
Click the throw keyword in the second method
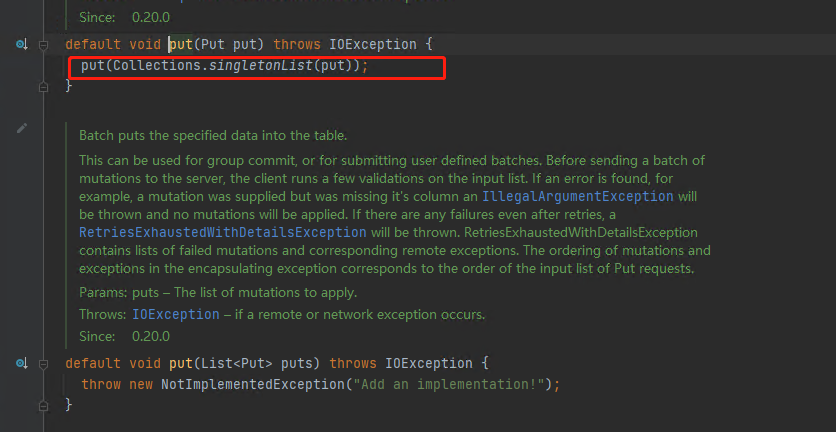coord(101,384)
